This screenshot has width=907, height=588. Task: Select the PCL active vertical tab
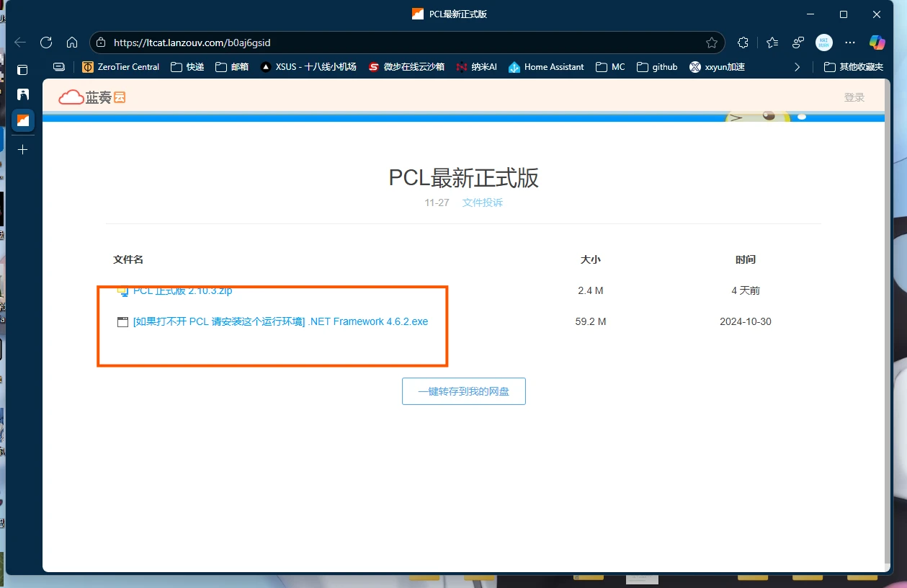23,120
